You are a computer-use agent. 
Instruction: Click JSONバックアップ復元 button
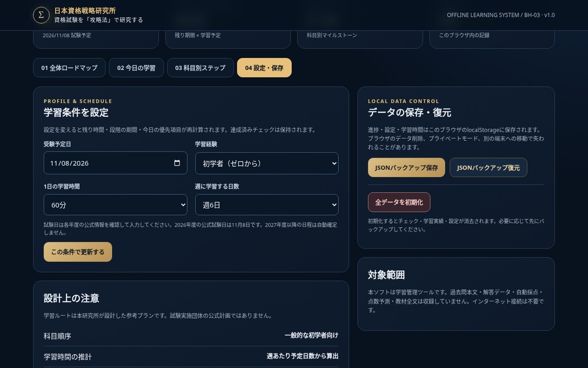click(x=488, y=167)
